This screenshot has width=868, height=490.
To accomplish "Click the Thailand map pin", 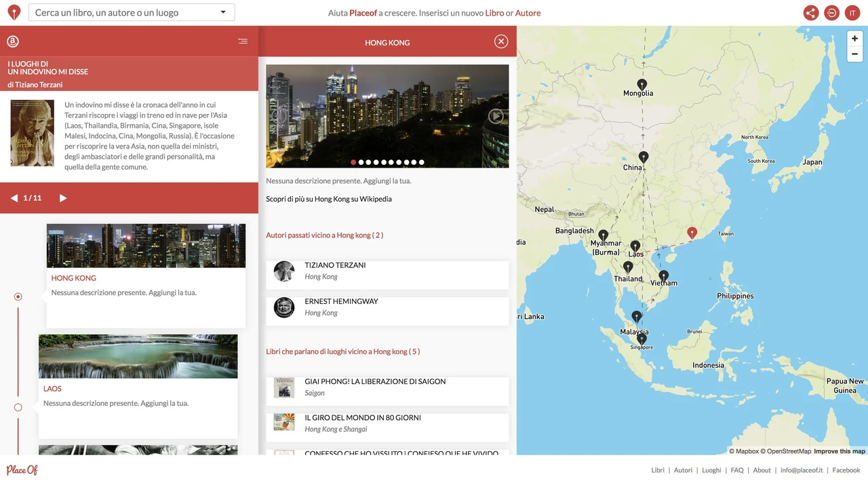I will (x=628, y=267).
